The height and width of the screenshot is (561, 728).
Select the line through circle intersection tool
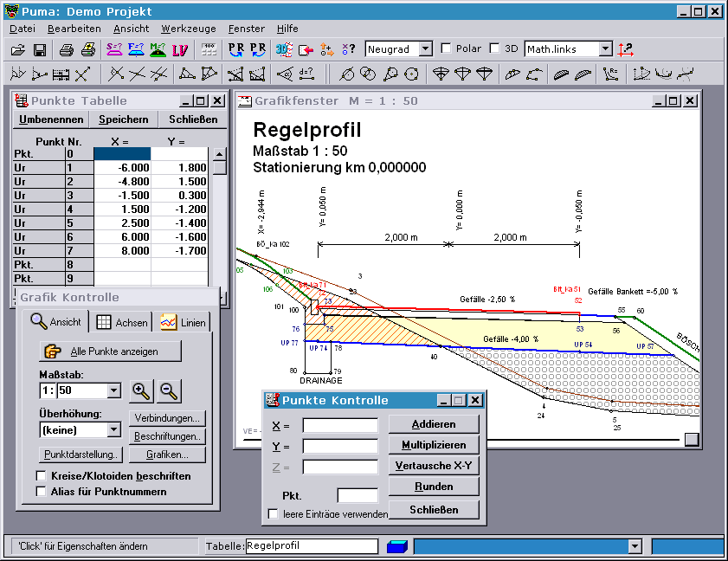pos(346,74)
